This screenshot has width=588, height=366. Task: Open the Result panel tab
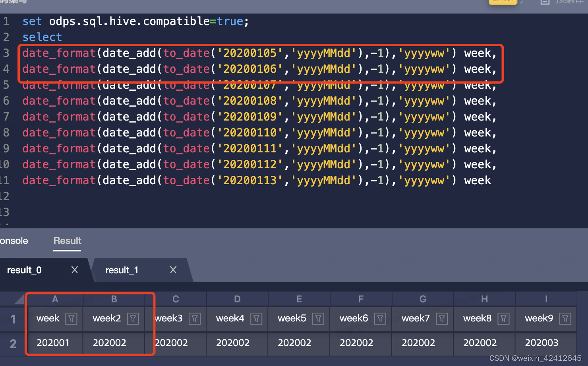tap(67, 241)
